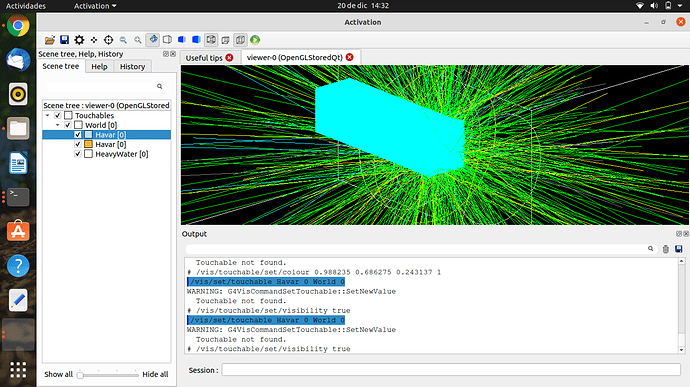
Task: Click light blue Havar colour swatch
Action: tap(88, 135)
